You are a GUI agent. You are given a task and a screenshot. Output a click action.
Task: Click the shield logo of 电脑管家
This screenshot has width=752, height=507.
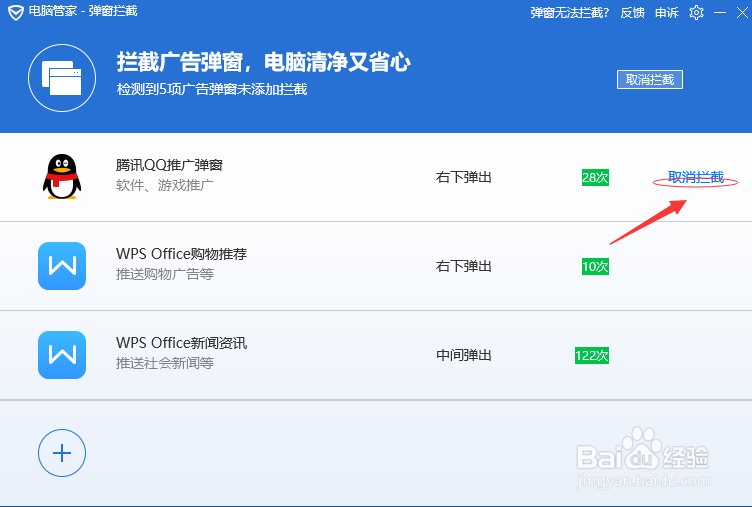15,12
